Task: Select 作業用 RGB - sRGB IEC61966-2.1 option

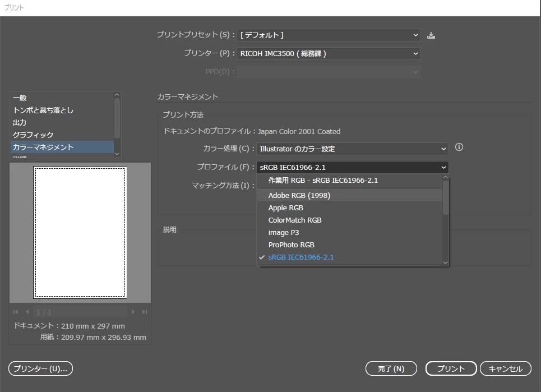Action: (x=349, y=181)
